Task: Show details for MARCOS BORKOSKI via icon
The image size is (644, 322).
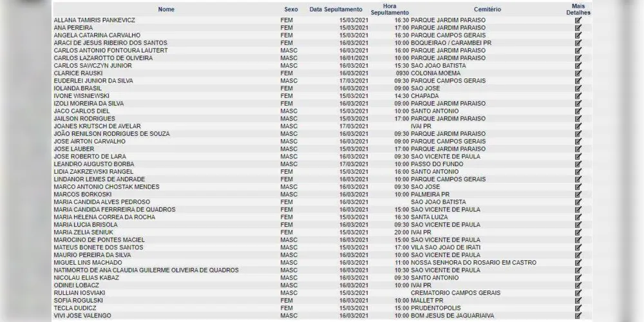Action: tap(578, 194)
